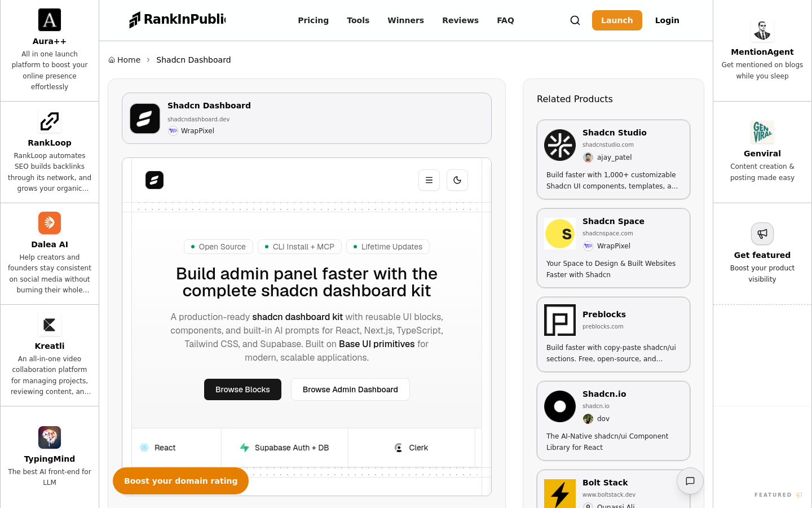
Task: Click the TypingMind brain icon
Action: coord(50,437)
